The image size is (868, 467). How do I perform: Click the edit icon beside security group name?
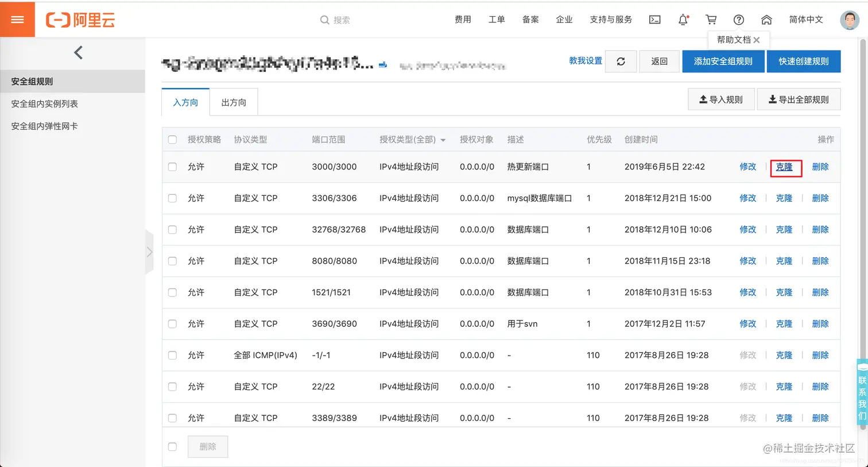point(383,65)
